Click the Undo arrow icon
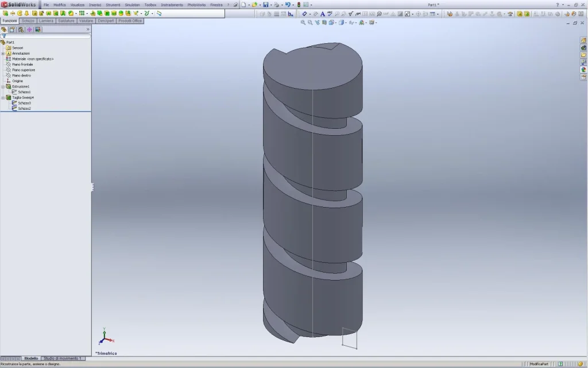588x368 pixels. coord(288,5)
